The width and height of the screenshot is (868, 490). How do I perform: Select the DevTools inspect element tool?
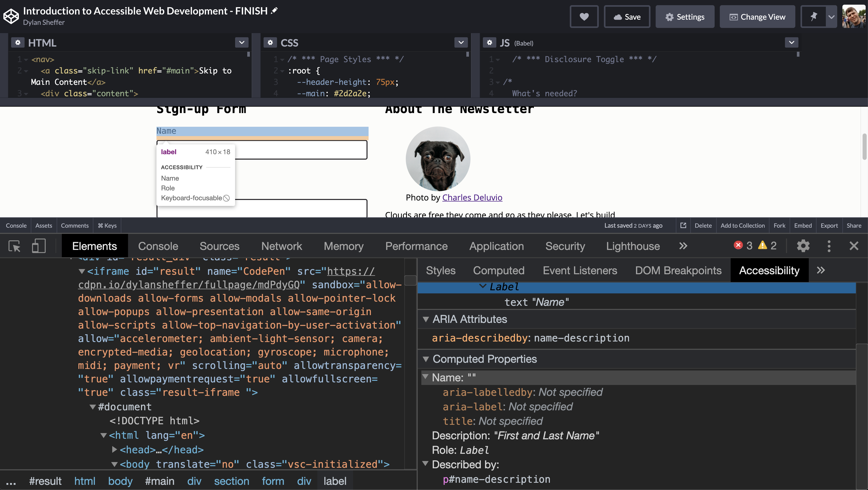[x=14, y=246]
